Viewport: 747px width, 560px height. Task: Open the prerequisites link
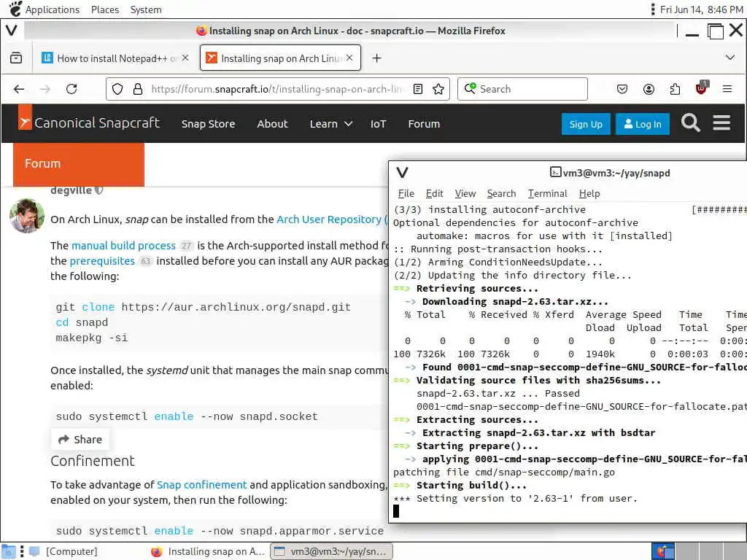click(102, 261)
